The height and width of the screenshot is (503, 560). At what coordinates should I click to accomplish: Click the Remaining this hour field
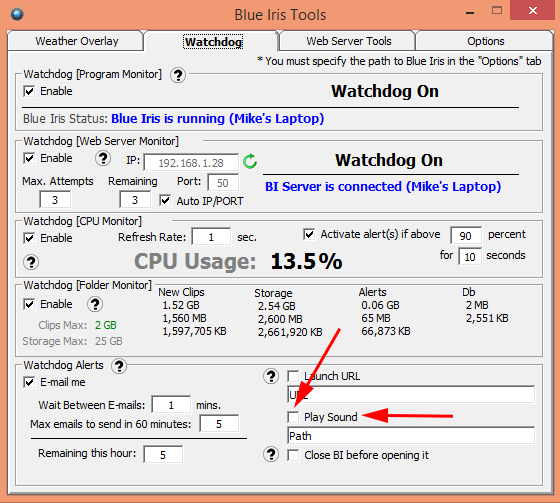[163, 454]
